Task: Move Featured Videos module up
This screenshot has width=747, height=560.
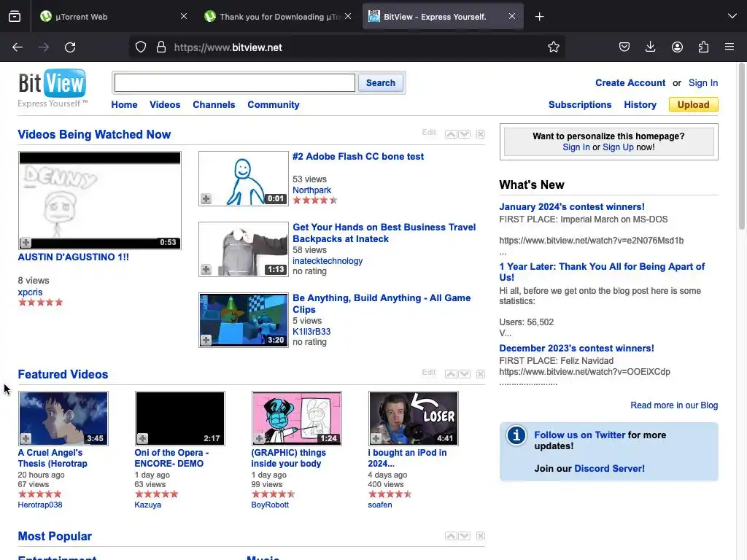Action: point(451,374)
